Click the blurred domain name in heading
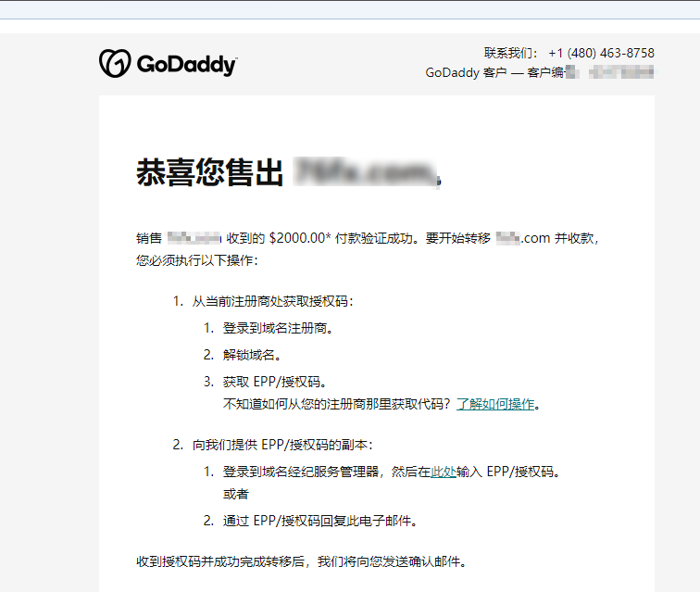Viewport: 700px width, 592px height. 365,172
